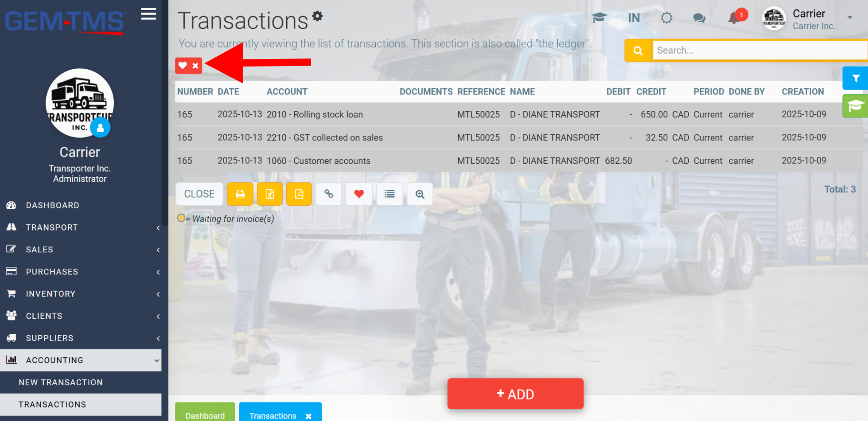The image size is (868, 422).
Task: Click the 682.50 debit amount
Action: click(619, 161)
